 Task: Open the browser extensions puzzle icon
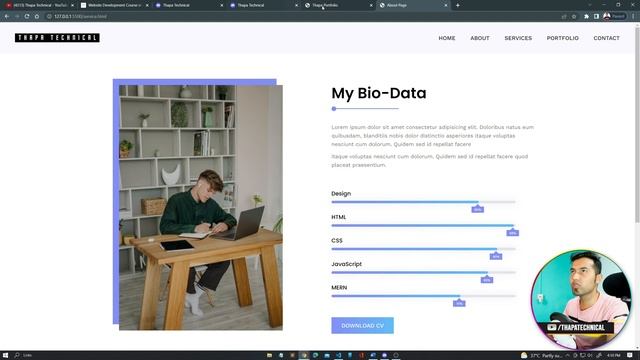click(587, 16)
